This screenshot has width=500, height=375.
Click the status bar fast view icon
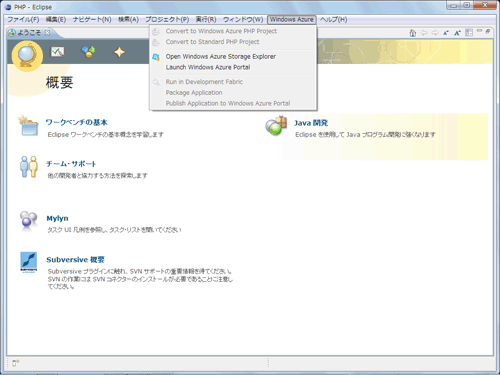tap(16, 362)
